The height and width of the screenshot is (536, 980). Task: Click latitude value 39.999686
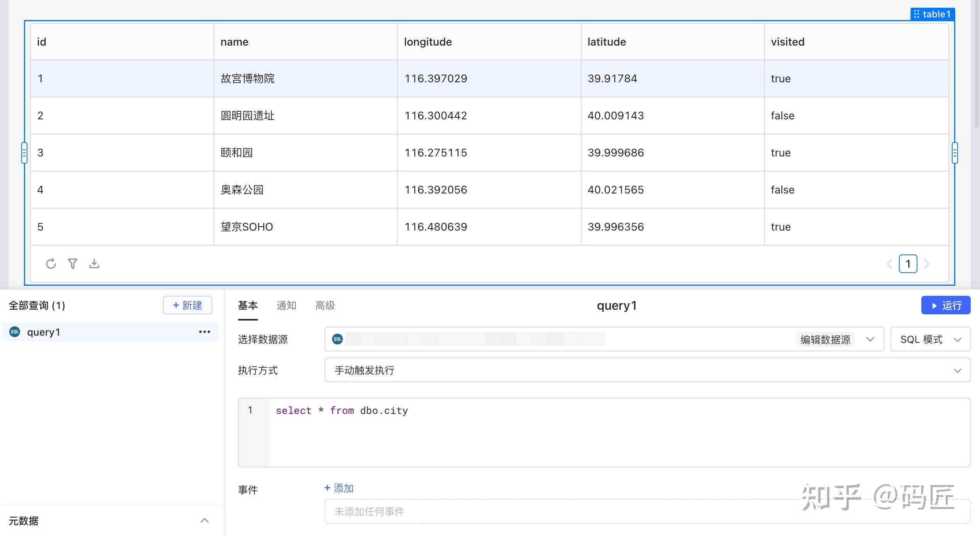point(616,153)
